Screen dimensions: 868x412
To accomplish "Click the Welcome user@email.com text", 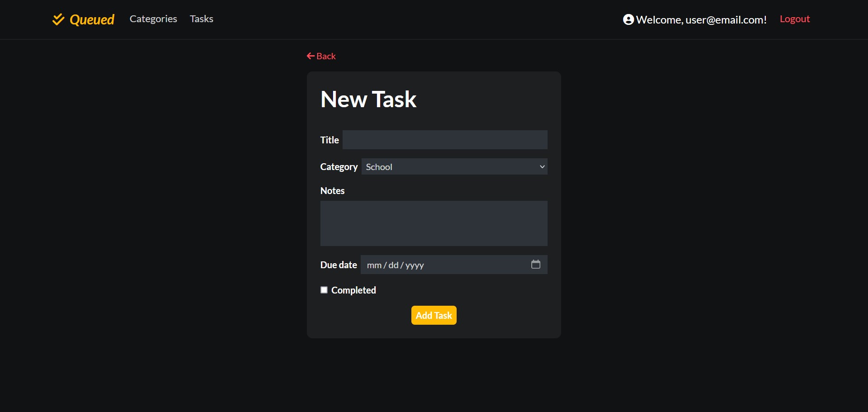I will [x=701, y=19].
